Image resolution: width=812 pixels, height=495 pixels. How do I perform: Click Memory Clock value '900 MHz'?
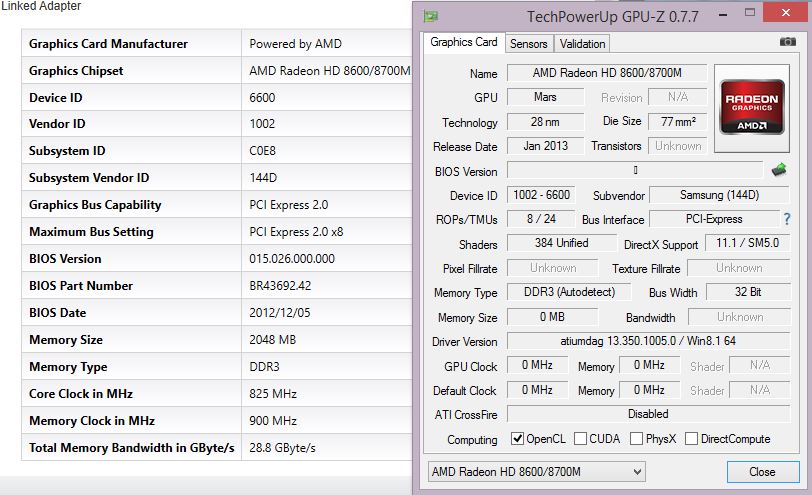pos(273,421)
